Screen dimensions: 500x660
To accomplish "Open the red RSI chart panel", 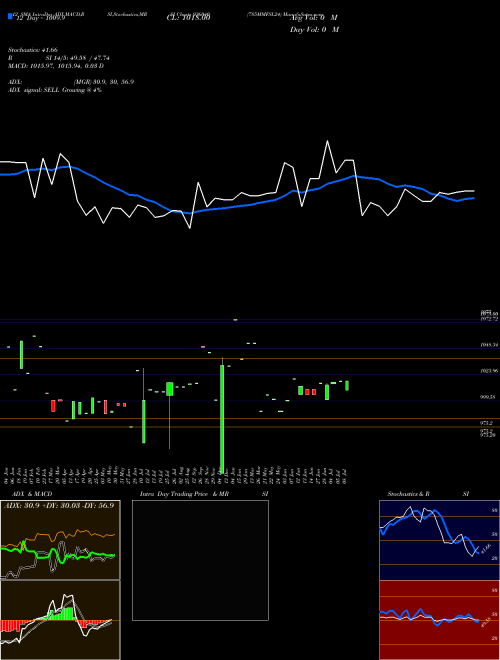I will [439, 620].
